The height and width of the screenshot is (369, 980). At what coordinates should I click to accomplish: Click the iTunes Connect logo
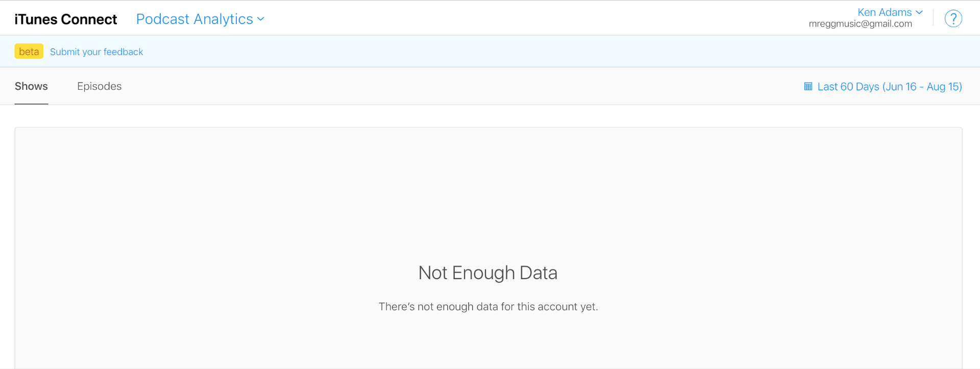[66, 19]
